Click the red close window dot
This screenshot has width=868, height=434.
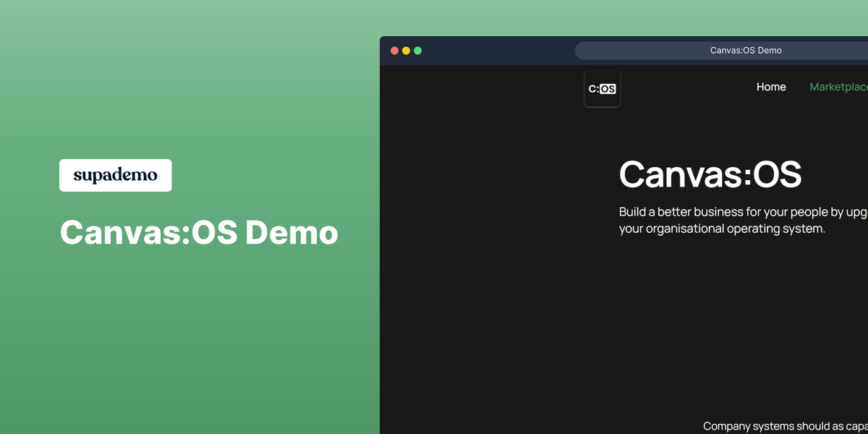394,51
